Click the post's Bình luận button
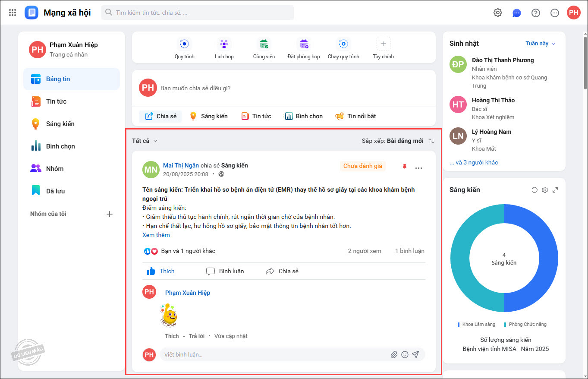The height and width of the screenshot is (379, 588). pyautogui.click(x=225, y=271)
